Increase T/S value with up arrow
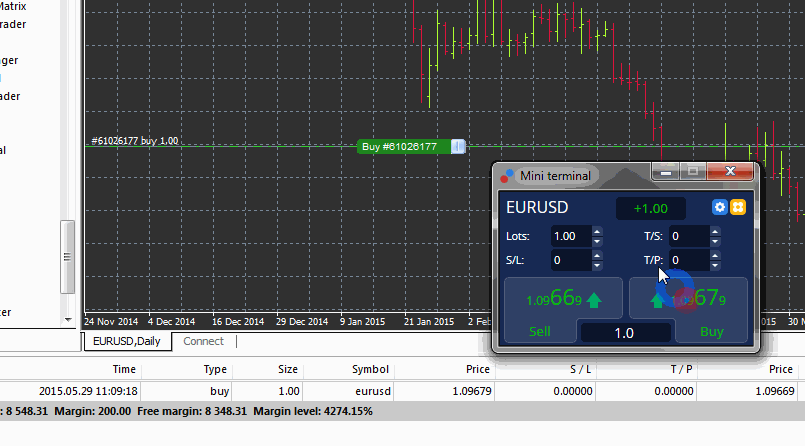Viewport: 805px width, 446px height. tap(716, 232)
